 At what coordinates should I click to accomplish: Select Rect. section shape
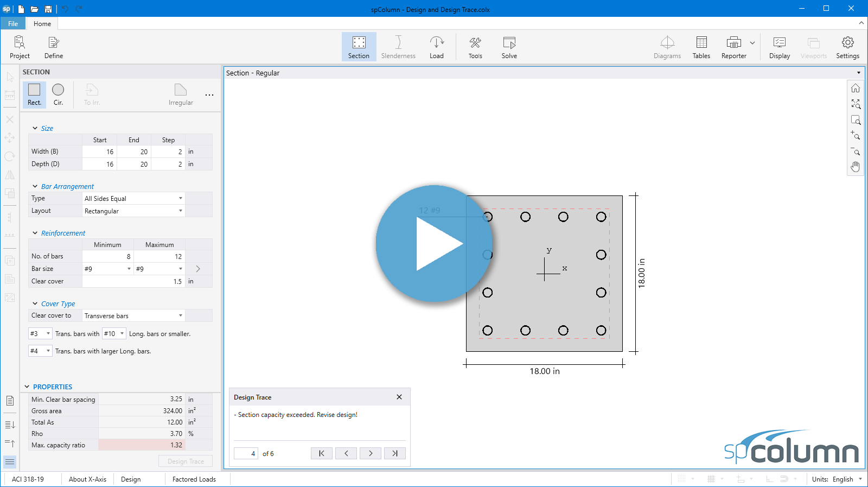[34, 94]
